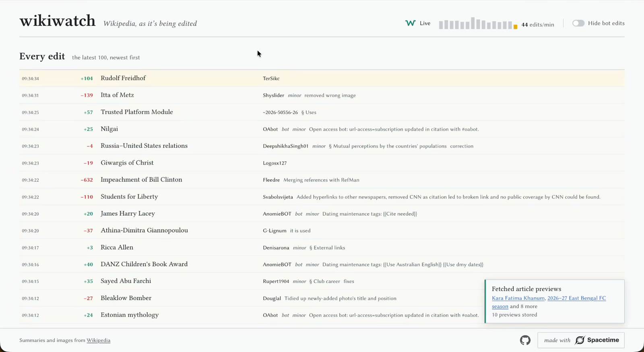Click the username Douglal
The height and width of the screenshot is (352, 644).
[x=272, y=298]
